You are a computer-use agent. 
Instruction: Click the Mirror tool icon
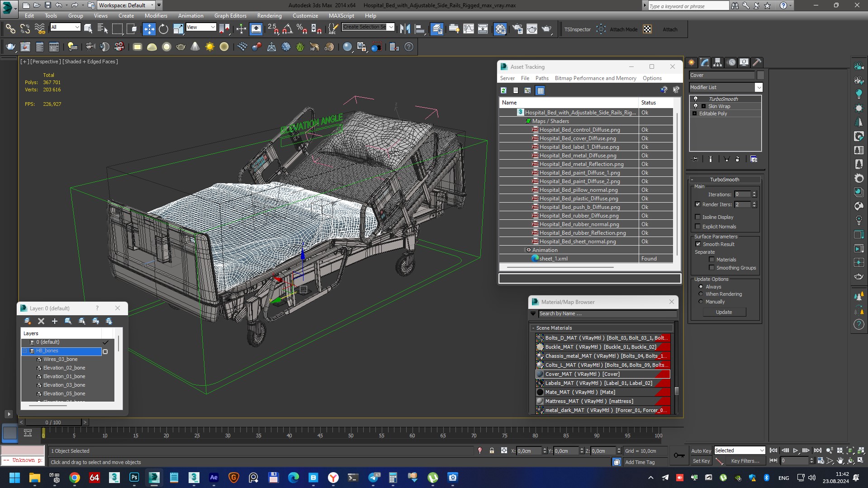pyautogui.click(x=405, y=29)
